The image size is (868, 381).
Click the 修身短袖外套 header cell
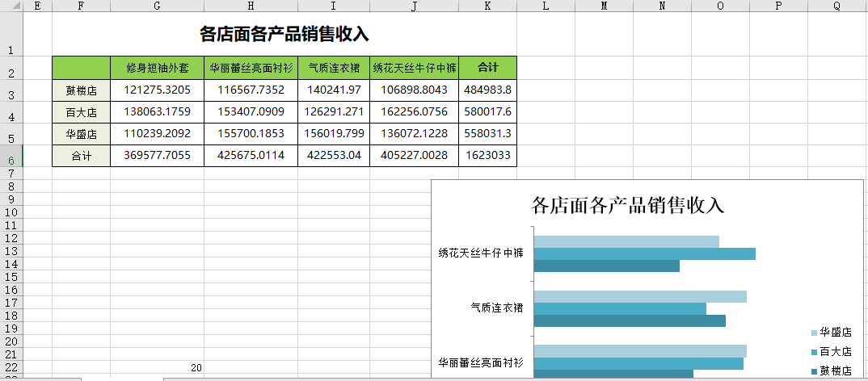(157, 68)
